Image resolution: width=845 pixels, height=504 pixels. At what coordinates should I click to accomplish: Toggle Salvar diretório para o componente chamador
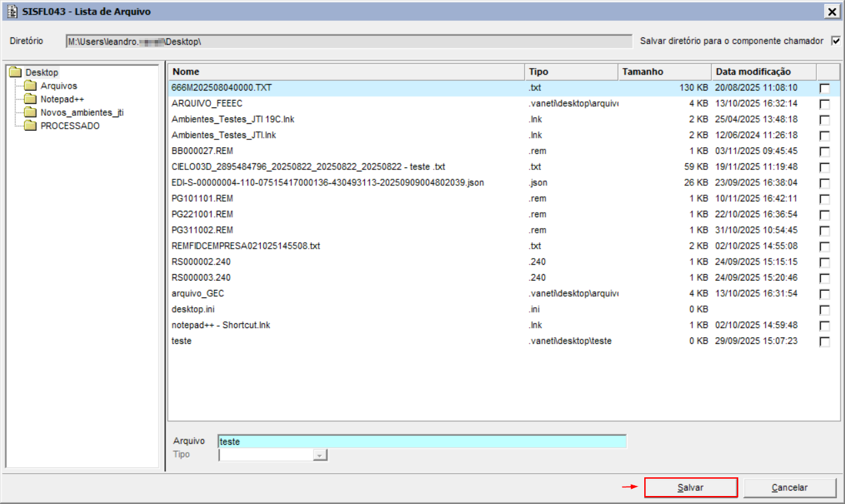pyautogui.click(x=836, y=41)
